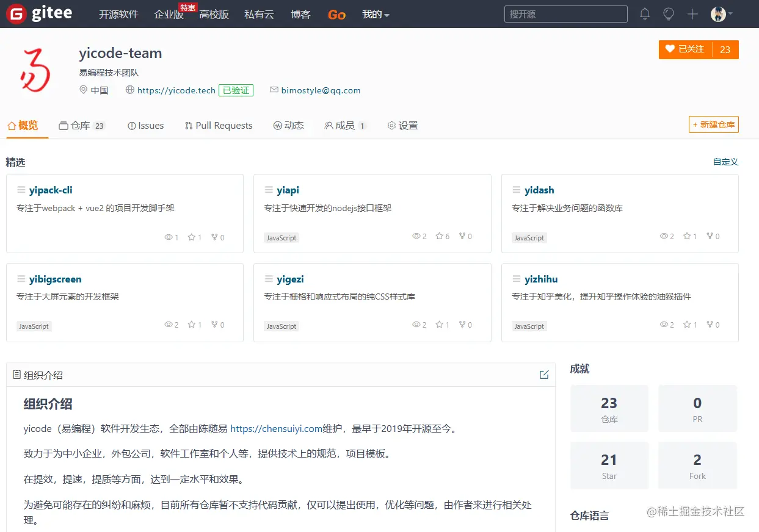Viewport: 759px width, 532px height.
Task: Open the yizhihu repository
Action: click(x=541, y=279)
